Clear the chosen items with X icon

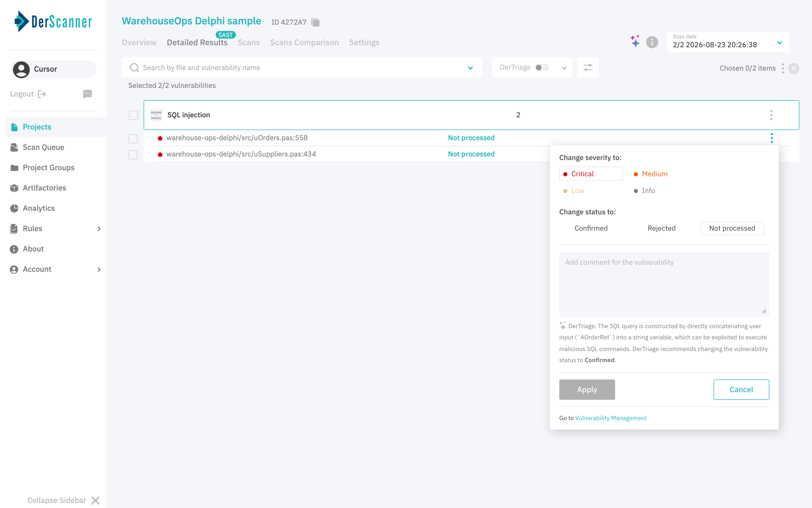793,69
